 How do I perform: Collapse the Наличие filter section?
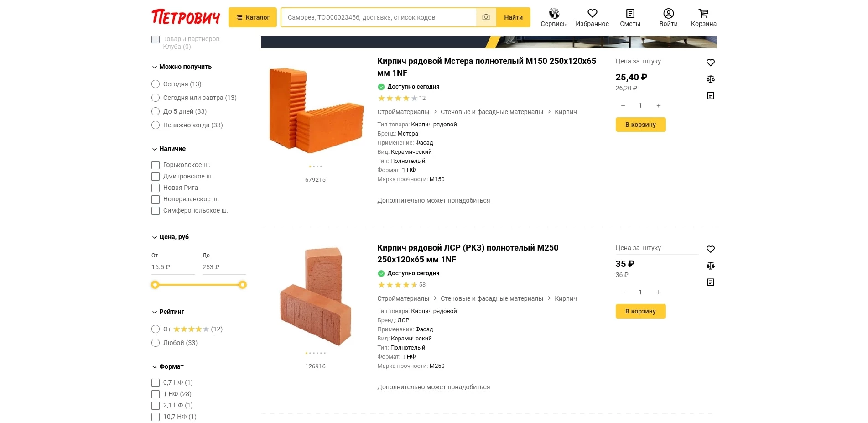point(155,149)
